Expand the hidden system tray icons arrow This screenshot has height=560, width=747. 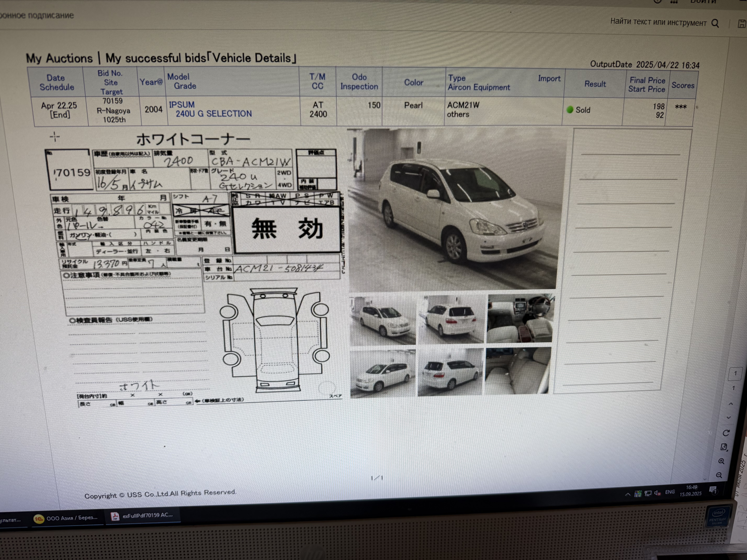(x=627, y=495)
